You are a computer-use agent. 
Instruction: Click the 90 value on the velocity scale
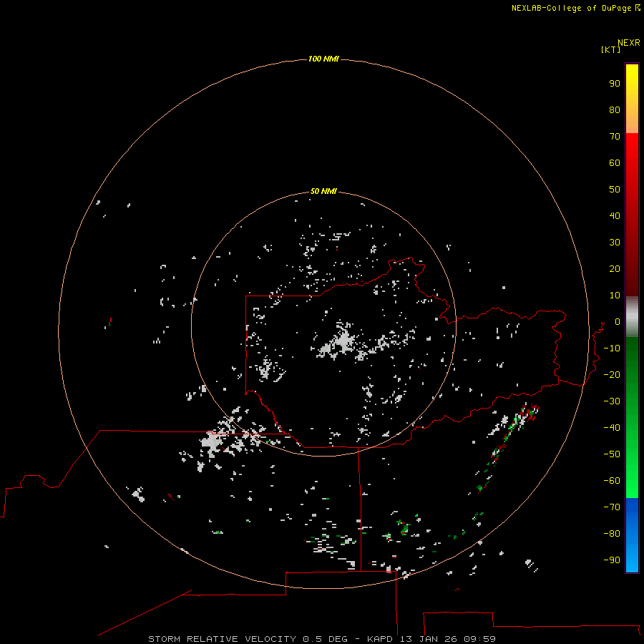[x=615, y=84]
